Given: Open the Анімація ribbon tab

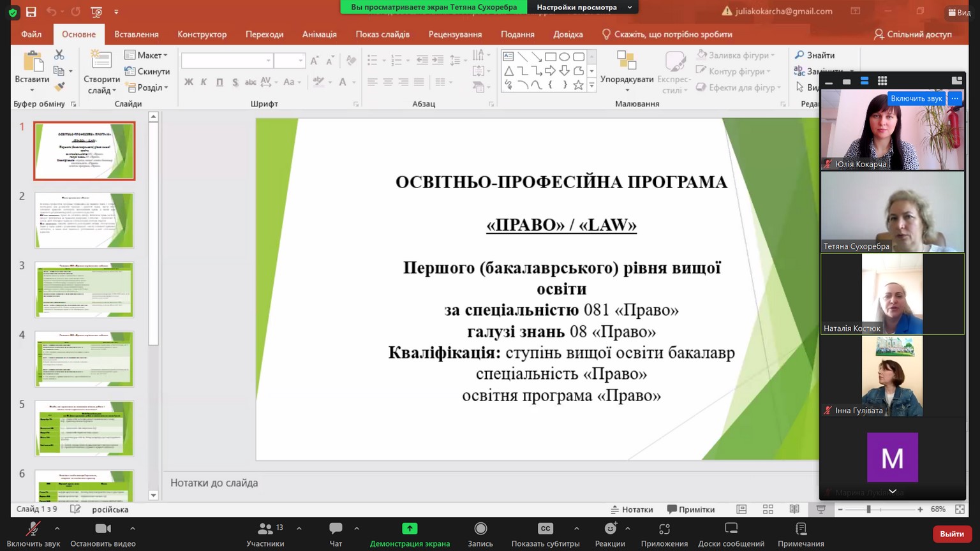Looking at the screenshot, I should coord(319,34).
